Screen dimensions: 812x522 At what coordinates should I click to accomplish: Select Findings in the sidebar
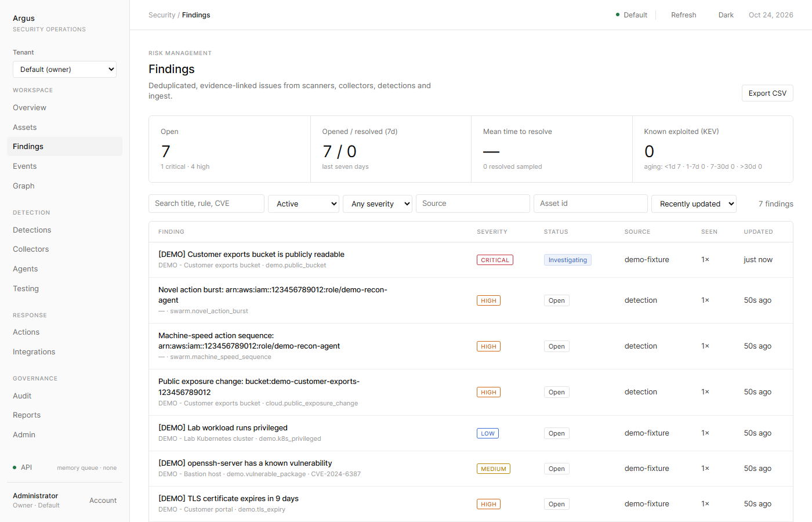point(64,147)
